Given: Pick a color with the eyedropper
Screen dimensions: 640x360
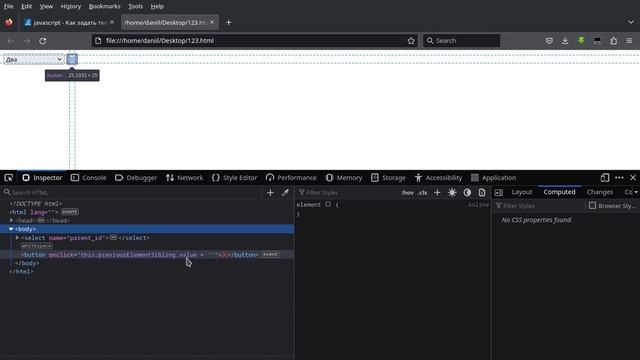Looking at the screenshot, I should point(285,193).
